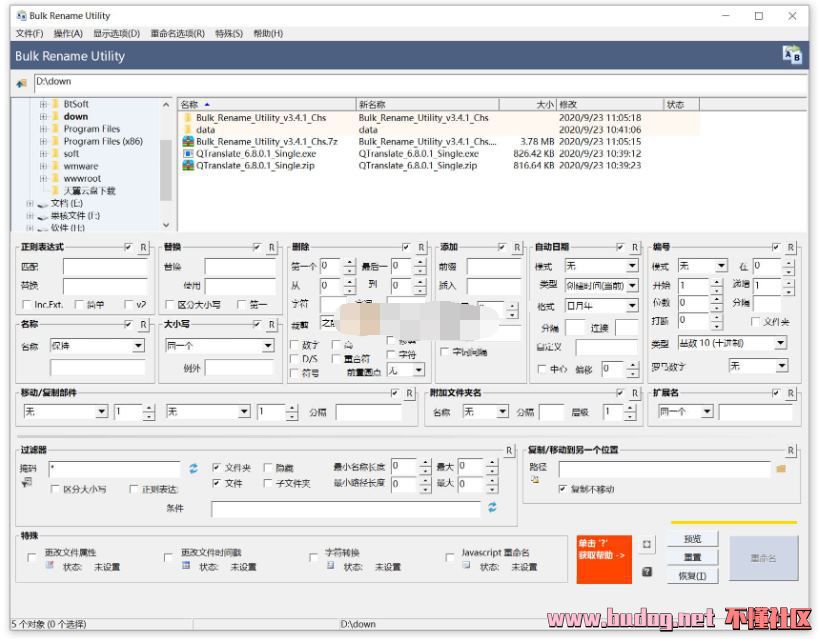
Task: Click the 匹配 input field in 正则表达式
Action: coord(105,267)
